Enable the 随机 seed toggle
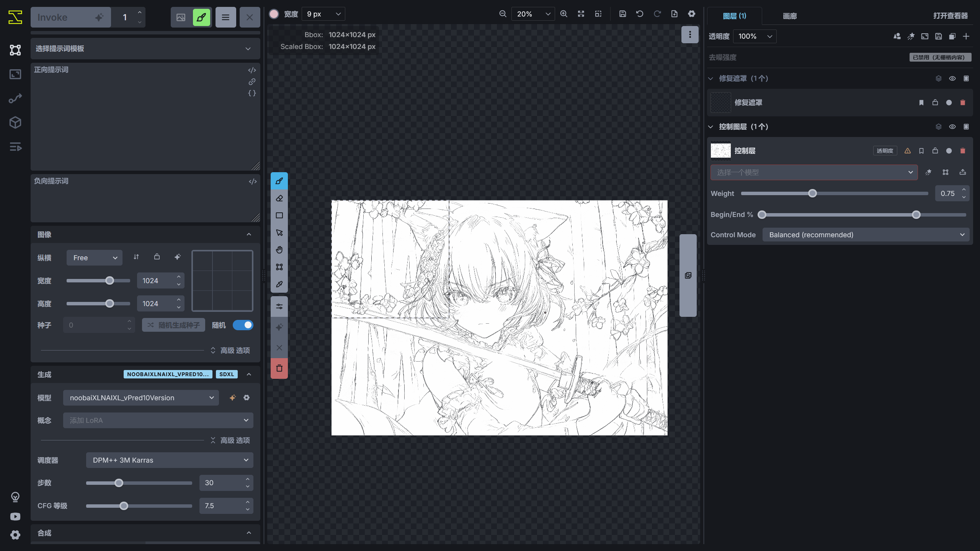This screenshot has width=980, height=551. pyautogui.click(x=243, y=325)
